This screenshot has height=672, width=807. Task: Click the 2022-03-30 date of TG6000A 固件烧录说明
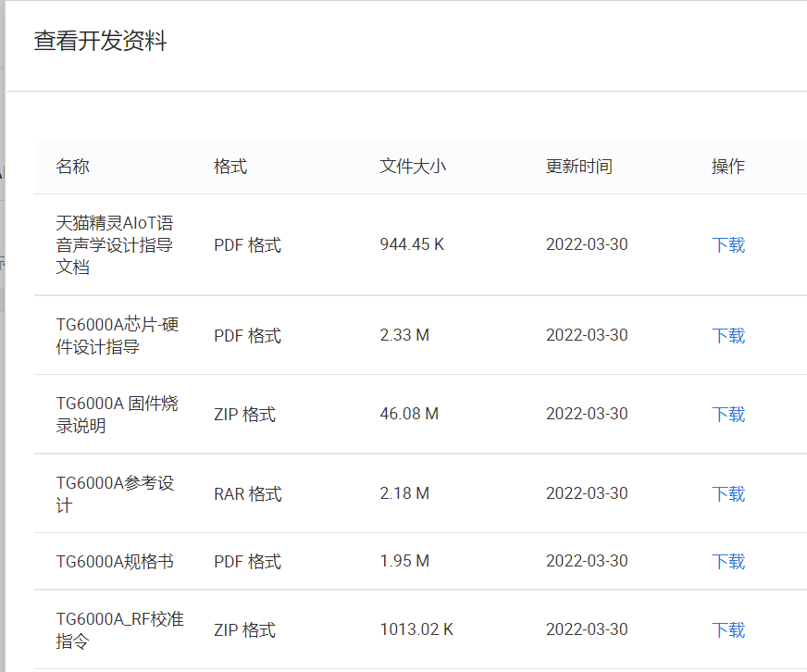pyautogui.click(x=587, y=414)
